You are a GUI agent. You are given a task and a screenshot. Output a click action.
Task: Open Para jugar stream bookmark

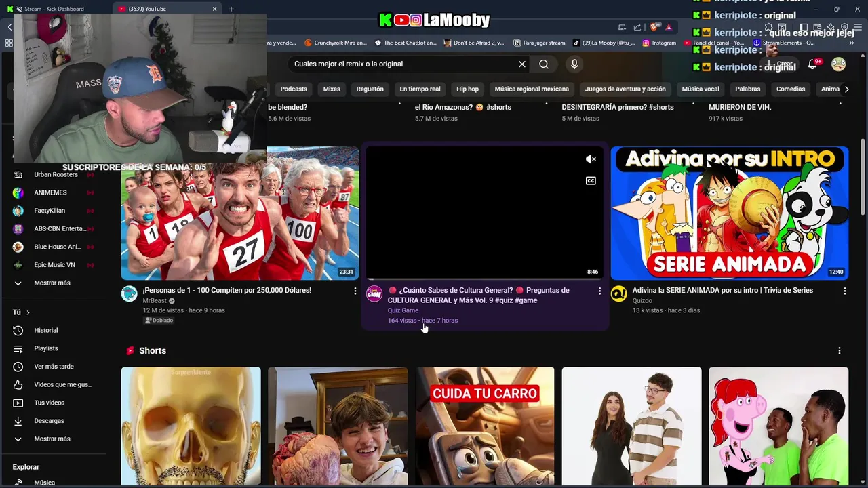pos(539,43)
